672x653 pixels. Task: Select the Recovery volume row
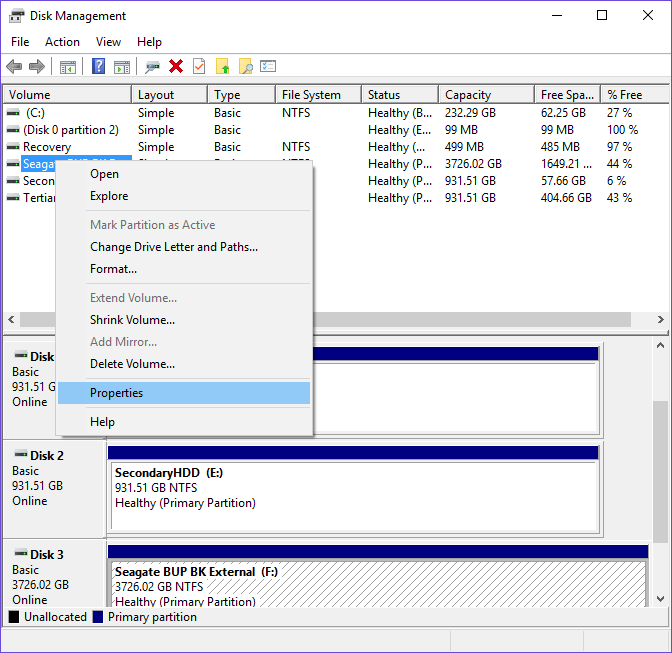pyautogui.click(x=47, y=147)
